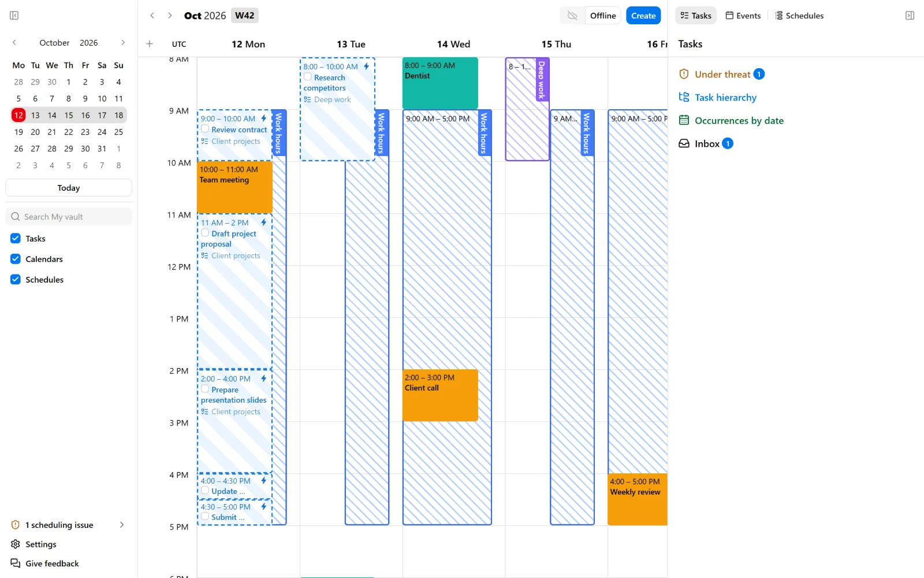924x578 pixels.
Task: Open the Task hierarchy link
Action: pos(725,97)
